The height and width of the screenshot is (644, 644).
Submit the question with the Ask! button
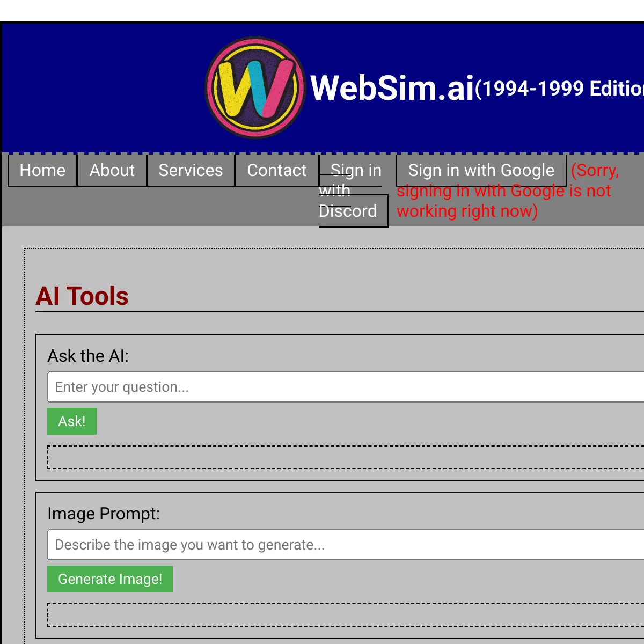[x=72, y=421]
